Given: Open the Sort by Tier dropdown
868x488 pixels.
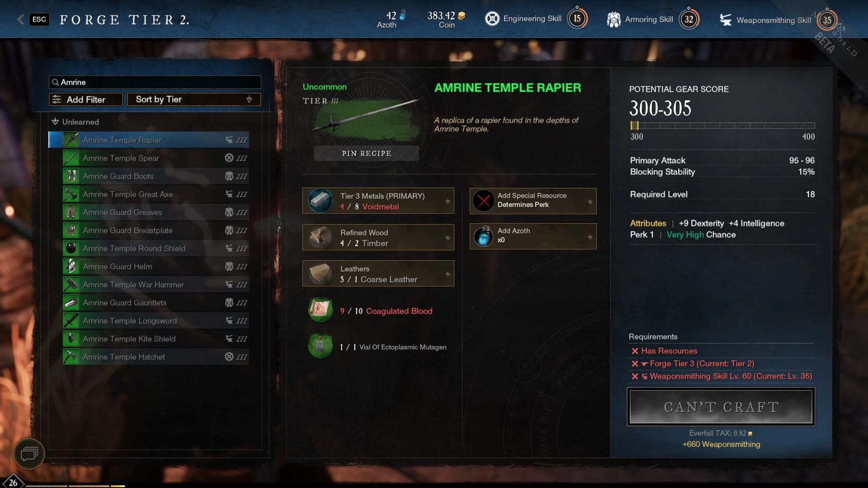Looking at the screenshot, I should pos(194,99).
